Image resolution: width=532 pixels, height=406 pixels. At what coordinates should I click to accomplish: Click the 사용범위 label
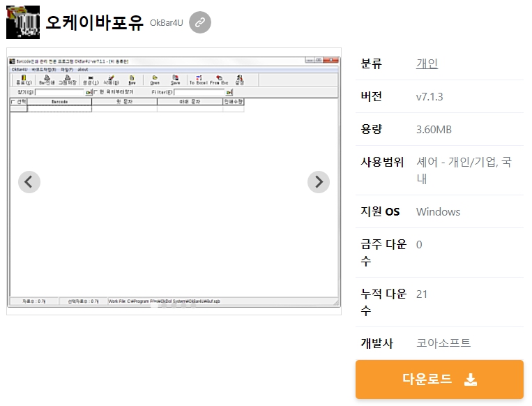[x=382, y=162]
